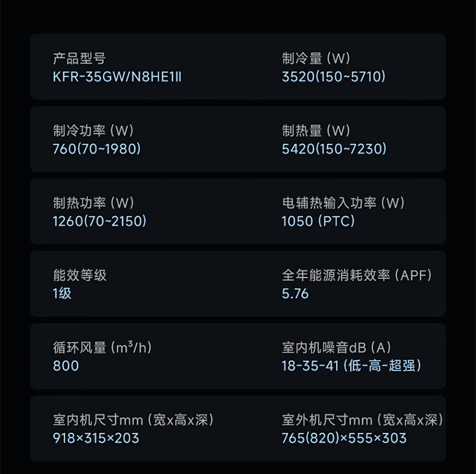Click the 全年能源消耗效率 (APF) label
Viewport: 476px width, 474px height.
(x=357, y=275)
